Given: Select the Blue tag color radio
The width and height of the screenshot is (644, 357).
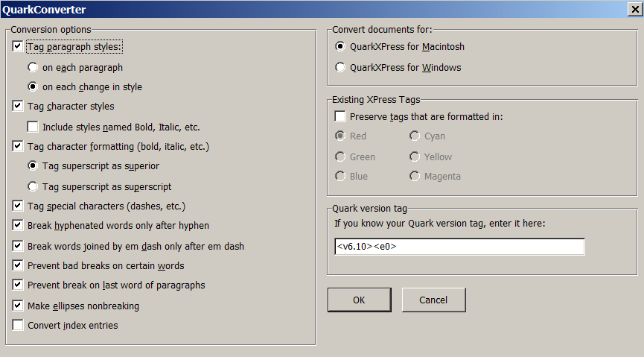Looking at the screenshot, I should [340, 176].
